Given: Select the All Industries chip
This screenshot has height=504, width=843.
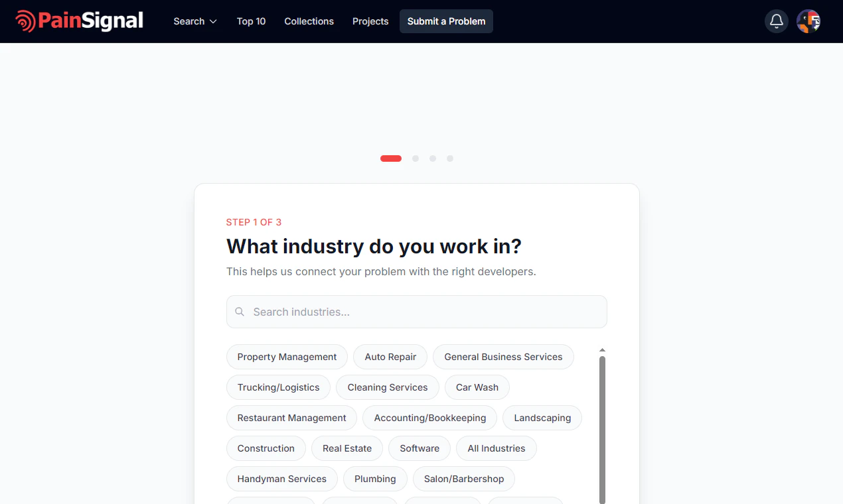Looking at the screenshot, I should coord(496,448).
